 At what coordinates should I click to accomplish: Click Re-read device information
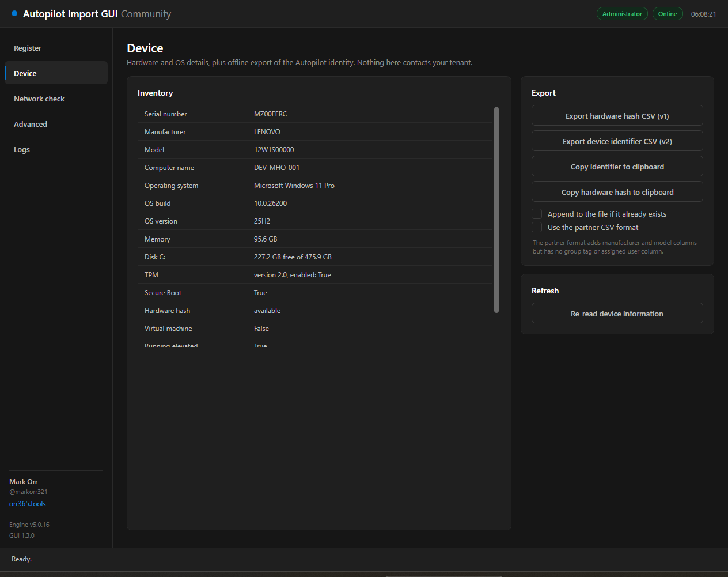[x=617, y=314]
